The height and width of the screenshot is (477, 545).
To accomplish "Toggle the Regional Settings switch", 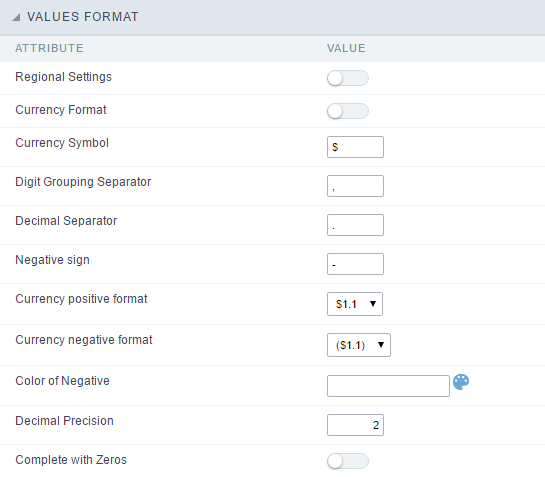I will 348,78.
